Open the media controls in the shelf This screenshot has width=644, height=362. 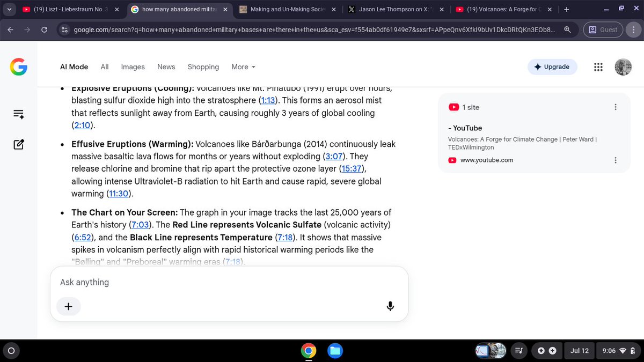(519, 351)
